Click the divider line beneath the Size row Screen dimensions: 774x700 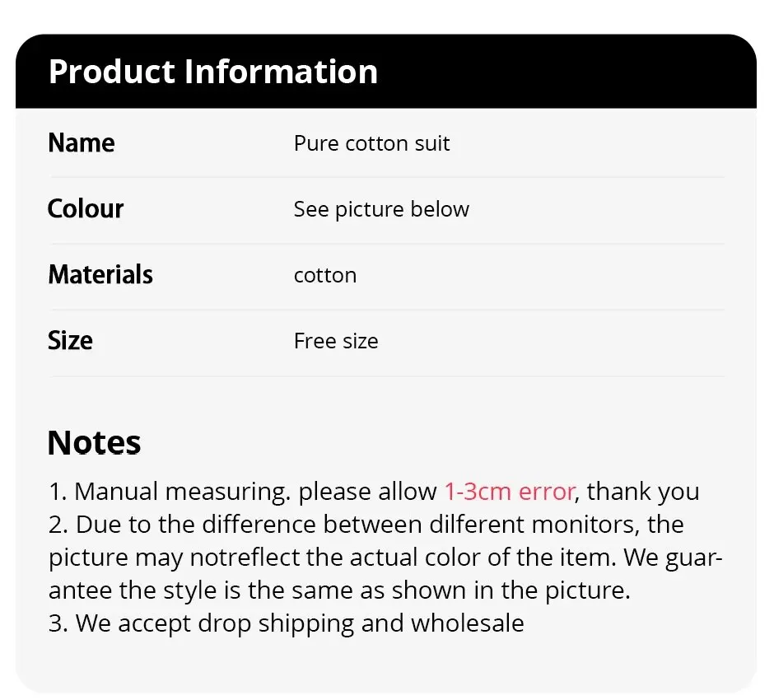pyautogui.click(x=386, y=376)
